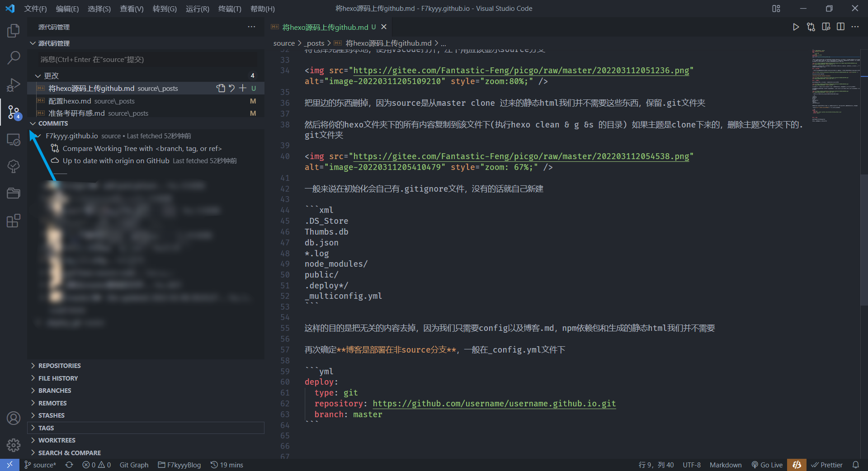Click the commit message input box
Image resolution: width=868 pixels, height=471 pixels.
coord(147,60)
